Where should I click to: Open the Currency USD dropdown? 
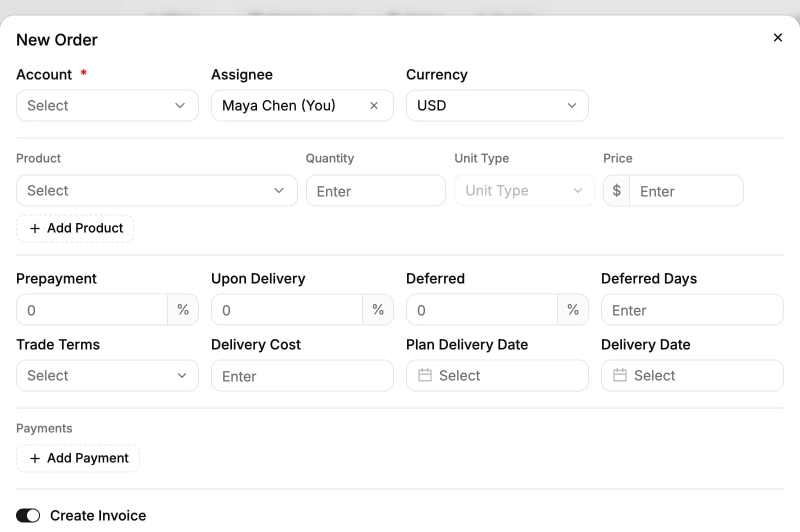497,105
